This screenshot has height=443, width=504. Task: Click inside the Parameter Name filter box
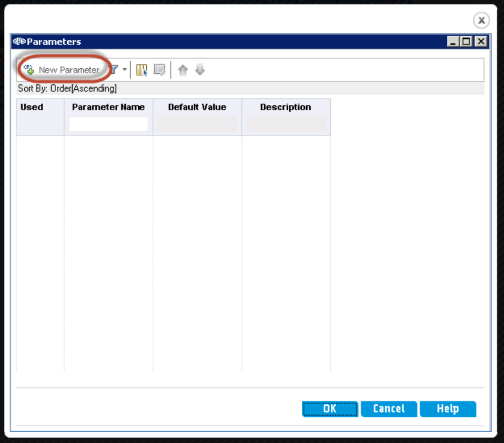tap(108, 124)
